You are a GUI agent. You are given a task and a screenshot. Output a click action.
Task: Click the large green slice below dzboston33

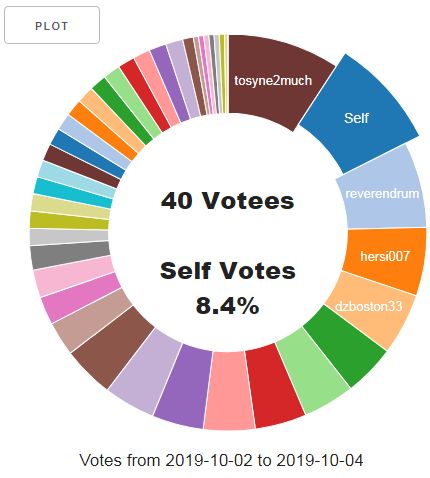[x=345, y=347]
